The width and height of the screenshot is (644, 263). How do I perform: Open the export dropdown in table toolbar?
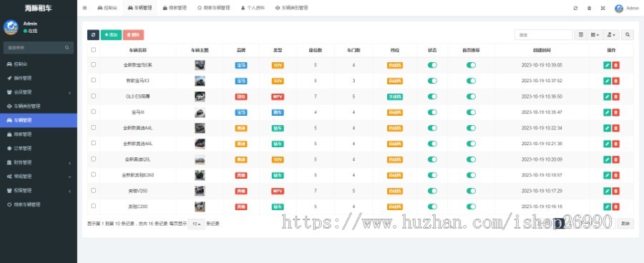pos(611,35)
